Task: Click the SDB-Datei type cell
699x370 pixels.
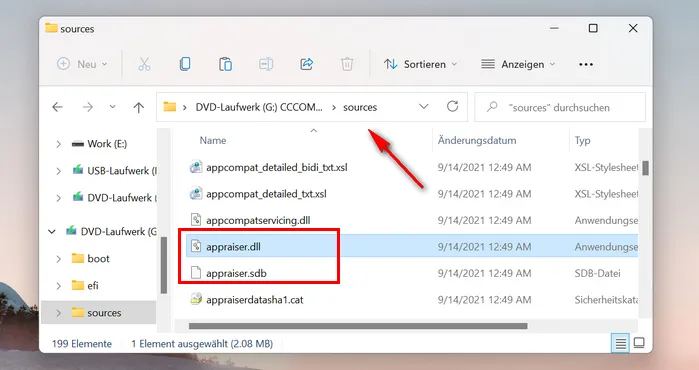Action: (x=597, y=273)
